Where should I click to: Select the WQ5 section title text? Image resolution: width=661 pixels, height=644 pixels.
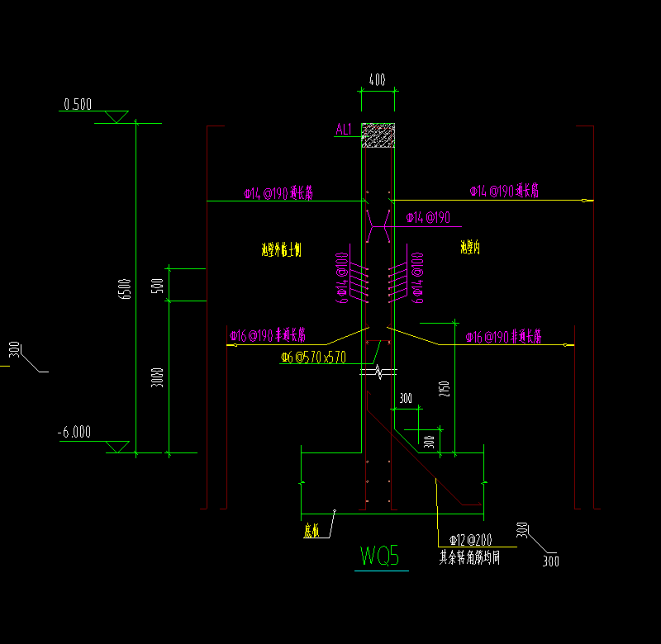point(379,556)
